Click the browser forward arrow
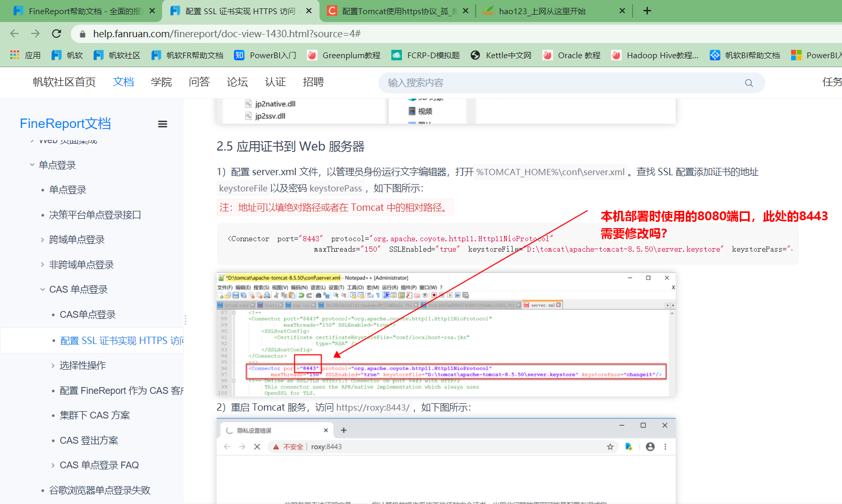Screen dimensions: 842x504 (x=35, y=34)
